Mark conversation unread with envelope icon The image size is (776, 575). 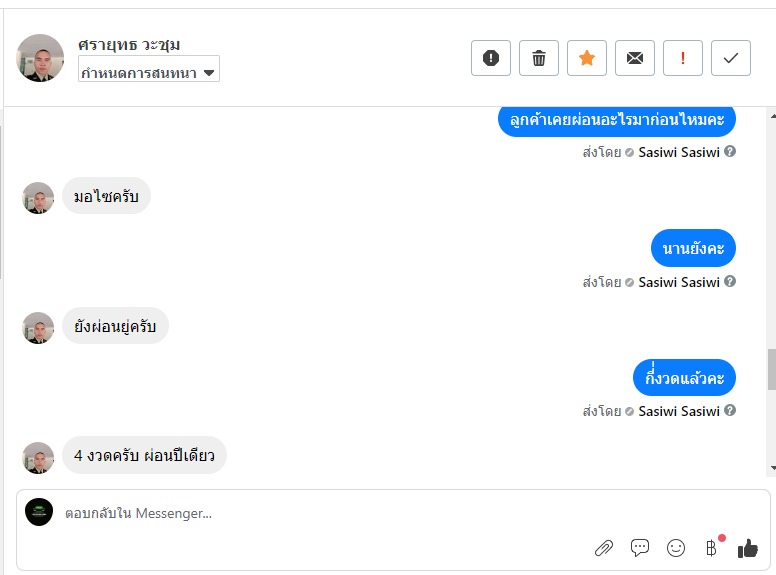634,58
